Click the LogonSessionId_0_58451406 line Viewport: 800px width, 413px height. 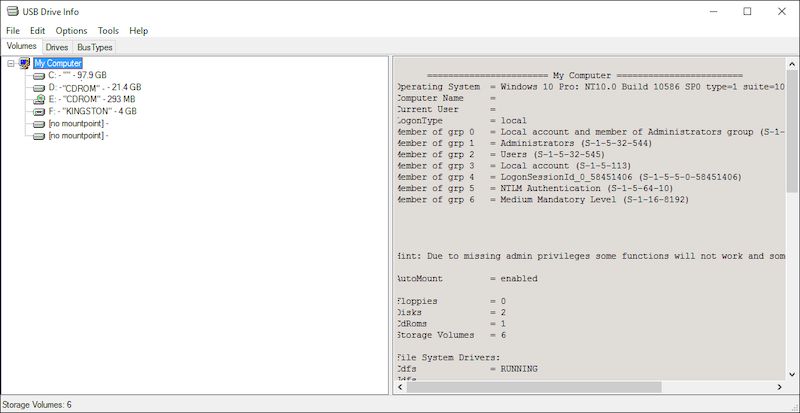coord(569,177)
